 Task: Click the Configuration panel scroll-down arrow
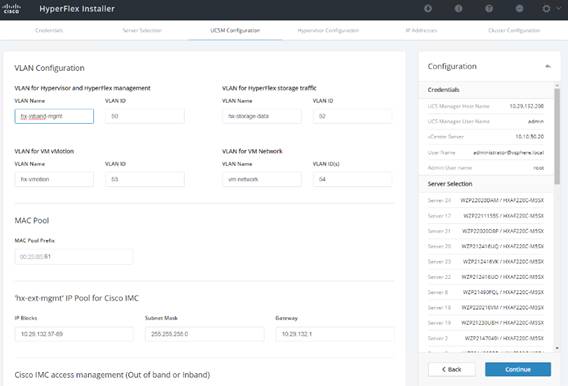(557, 348)
